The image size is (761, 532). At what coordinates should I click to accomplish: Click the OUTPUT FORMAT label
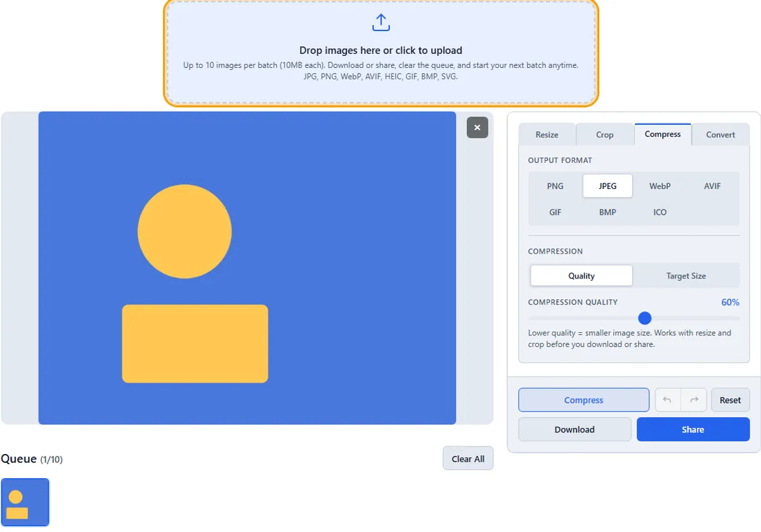pos(560,160)
